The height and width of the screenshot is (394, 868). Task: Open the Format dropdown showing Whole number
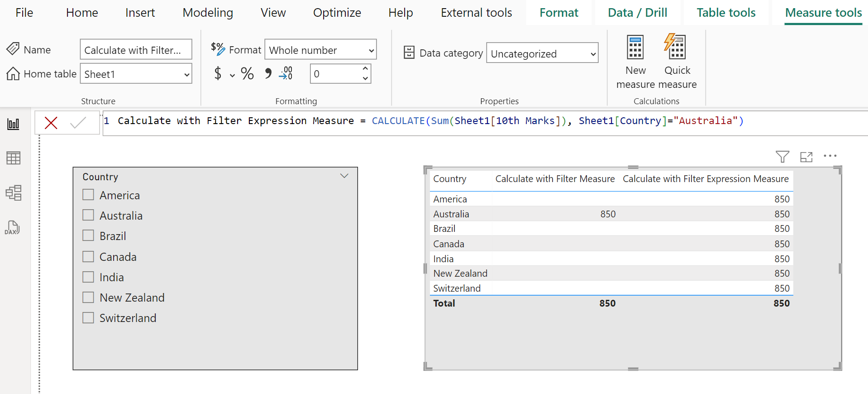(320, 50)
